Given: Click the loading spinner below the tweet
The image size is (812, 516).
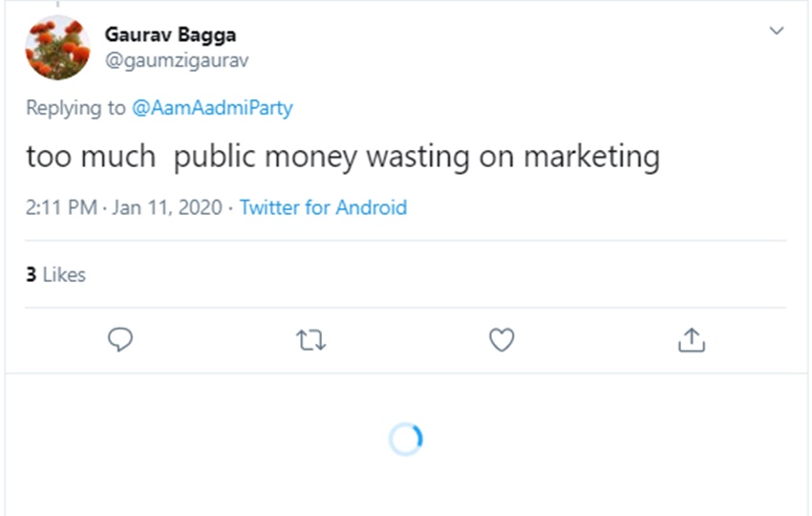Looking at the screenshot, I should (x=406, y=440).
